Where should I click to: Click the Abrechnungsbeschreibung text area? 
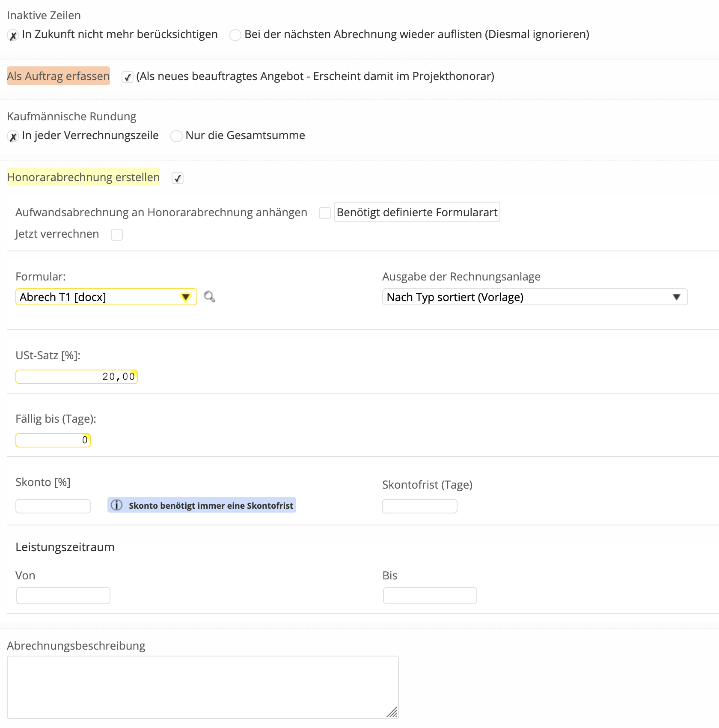click(x=202, y=687)
